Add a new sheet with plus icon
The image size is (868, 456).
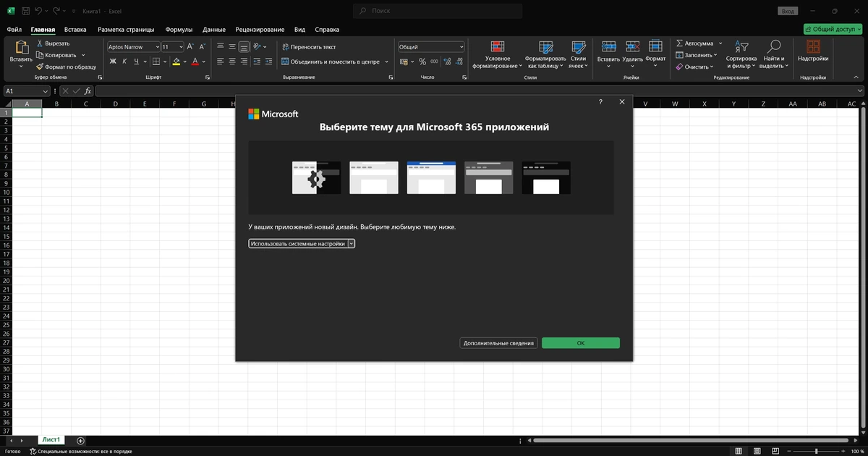tap(80, 440)
